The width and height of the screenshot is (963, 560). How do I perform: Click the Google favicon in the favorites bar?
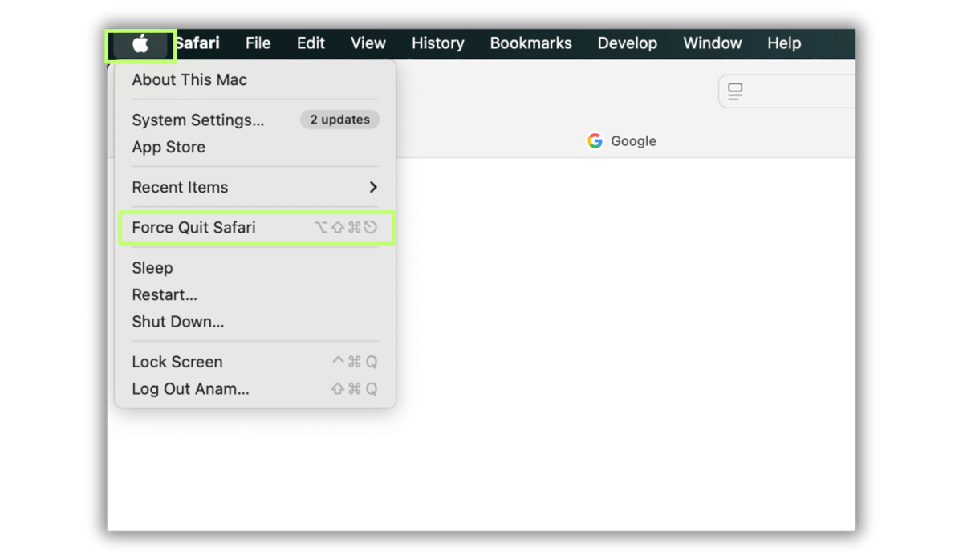595,141
